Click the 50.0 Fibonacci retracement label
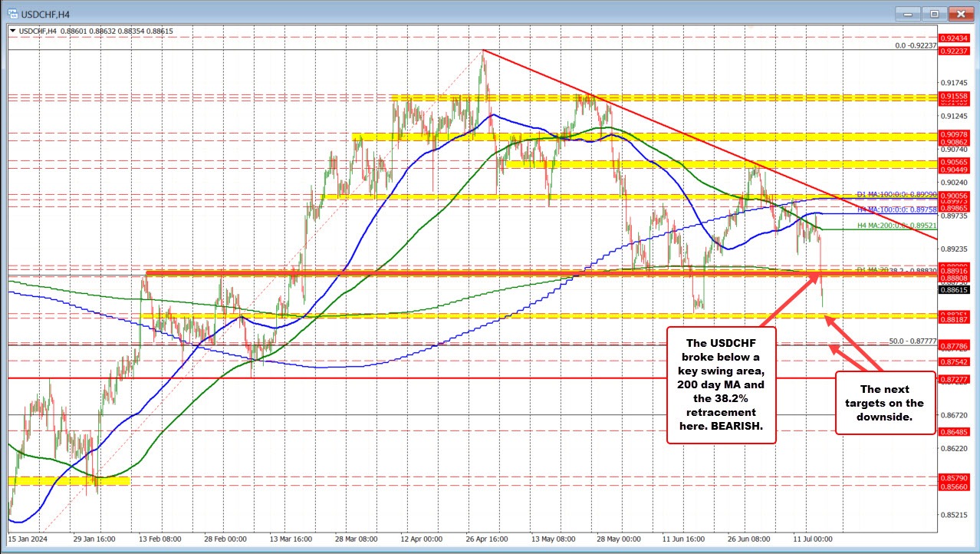 tap(913, 341)
